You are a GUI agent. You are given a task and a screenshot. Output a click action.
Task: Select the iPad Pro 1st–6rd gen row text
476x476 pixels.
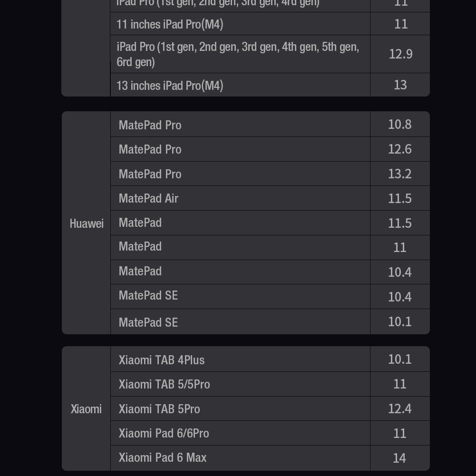point(237,54)
